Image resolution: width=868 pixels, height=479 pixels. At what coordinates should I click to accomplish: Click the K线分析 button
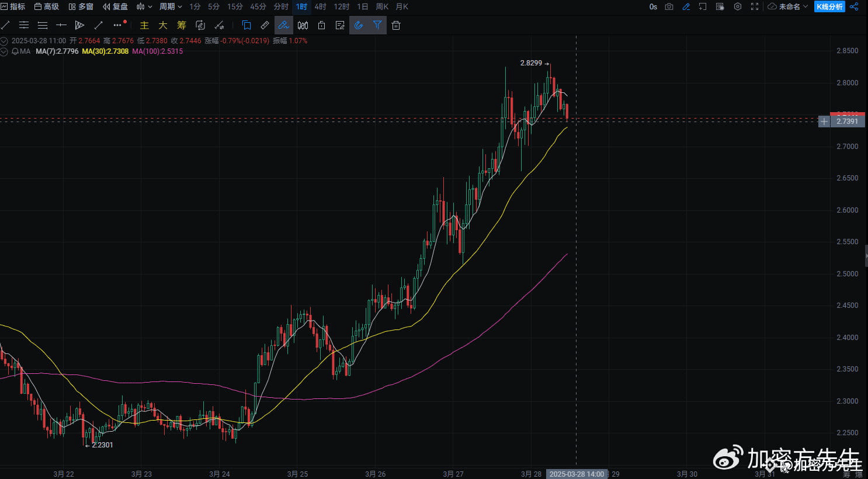829,6
